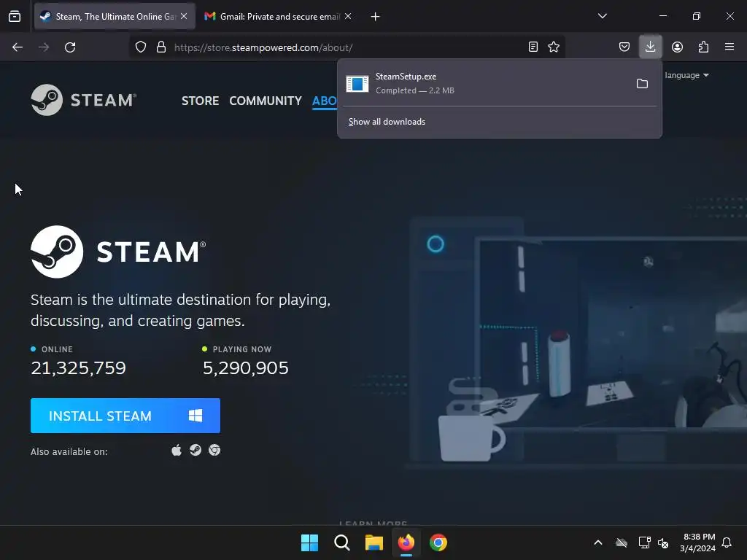Open Firefox application menu

pyautogui.click(x=729, y=47)
